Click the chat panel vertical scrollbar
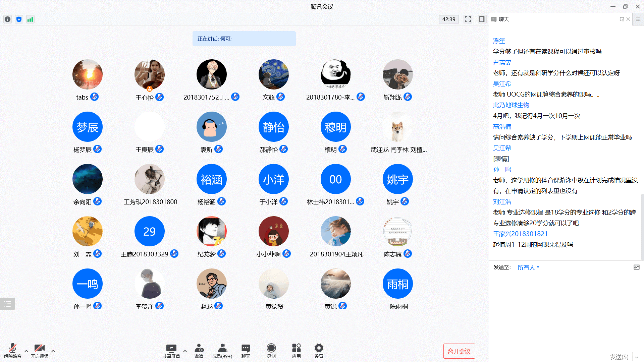Image resolution: width=644 pixels, height=362 pixels. pos(642,227)
